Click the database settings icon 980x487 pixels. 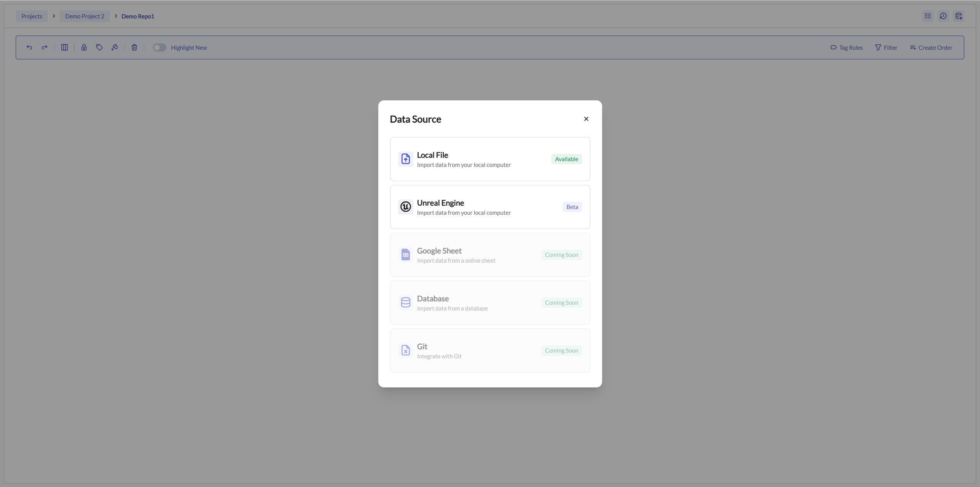coord(959,16)
